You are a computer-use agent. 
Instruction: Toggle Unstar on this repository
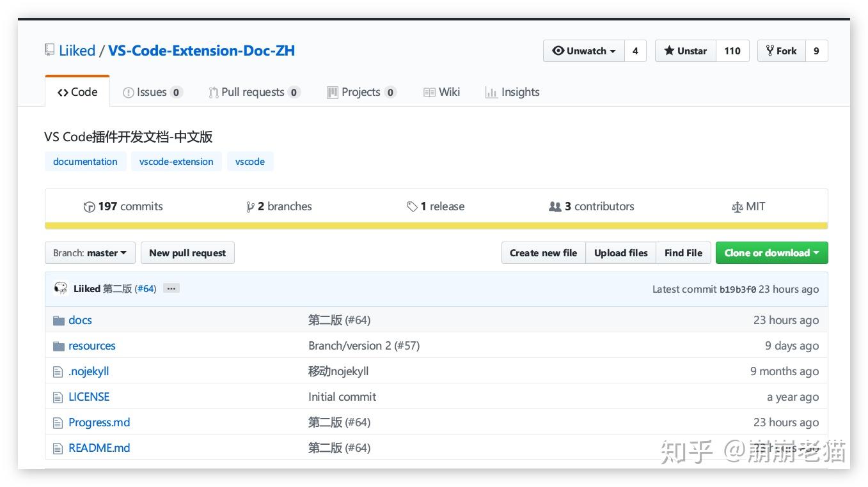coord(686,51)
